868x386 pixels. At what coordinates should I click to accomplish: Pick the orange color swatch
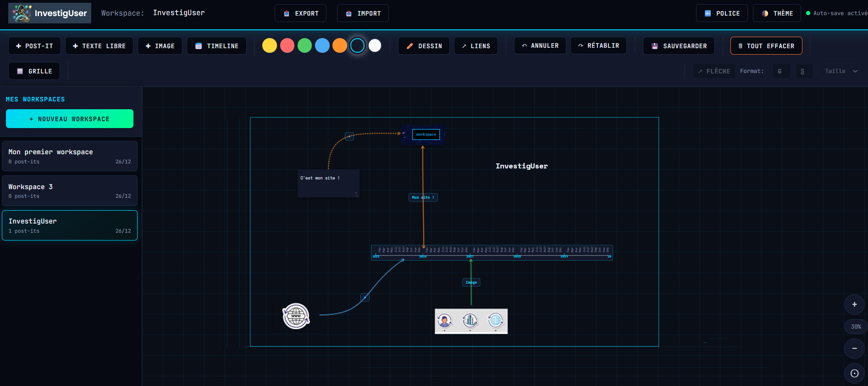(x=340, y=46)
